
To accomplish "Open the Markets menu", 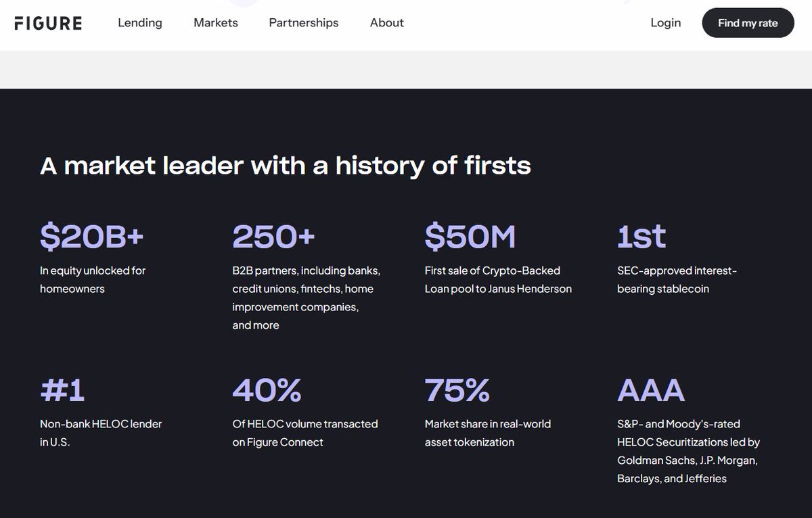I will coord(216,23).
